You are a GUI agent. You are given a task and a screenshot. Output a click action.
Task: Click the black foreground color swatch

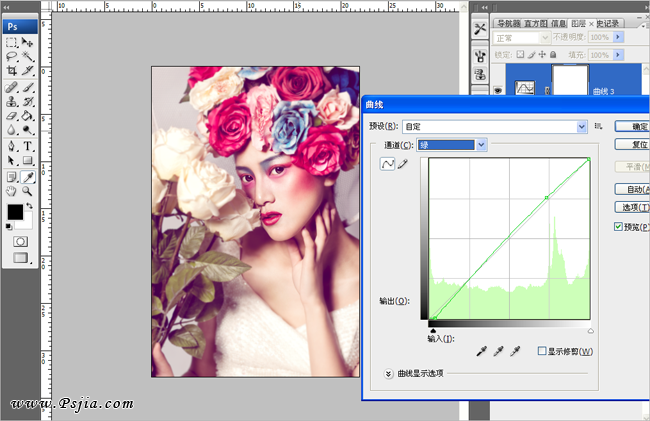15,212
